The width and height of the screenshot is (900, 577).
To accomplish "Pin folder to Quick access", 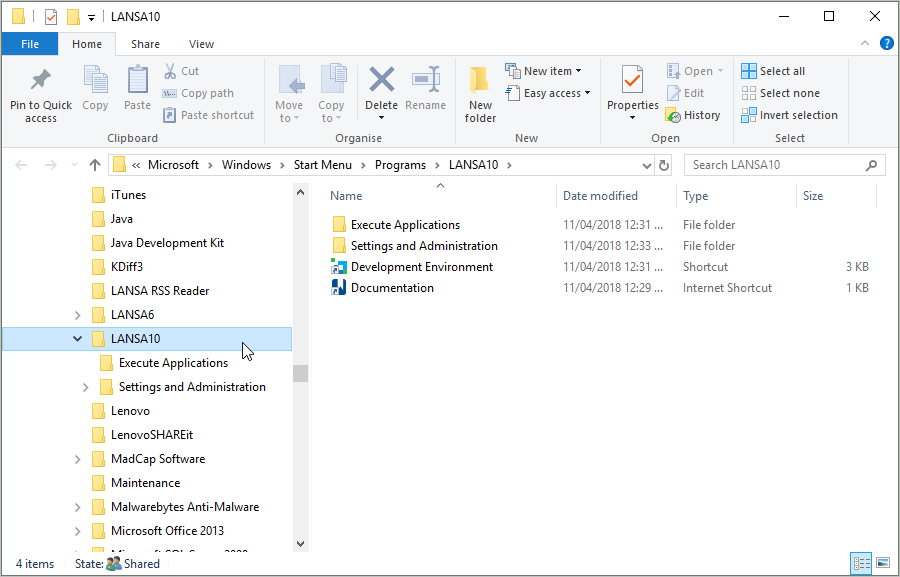I will pyautogui.click(x=41, y=95).
